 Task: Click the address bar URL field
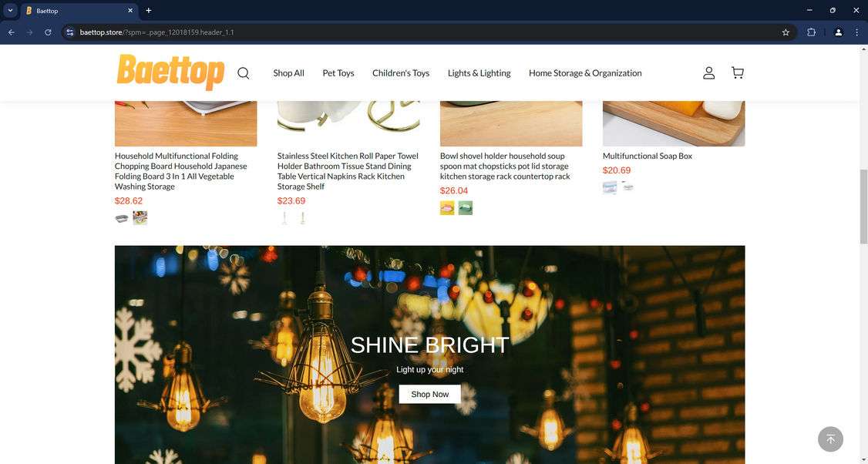coord(426,32)
